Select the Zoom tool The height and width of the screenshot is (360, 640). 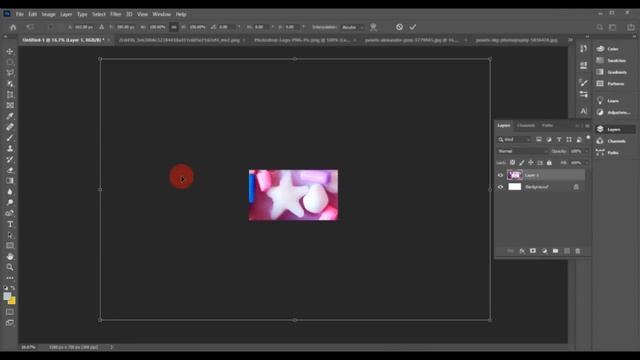pyautogui.click(x=10, y=267)
